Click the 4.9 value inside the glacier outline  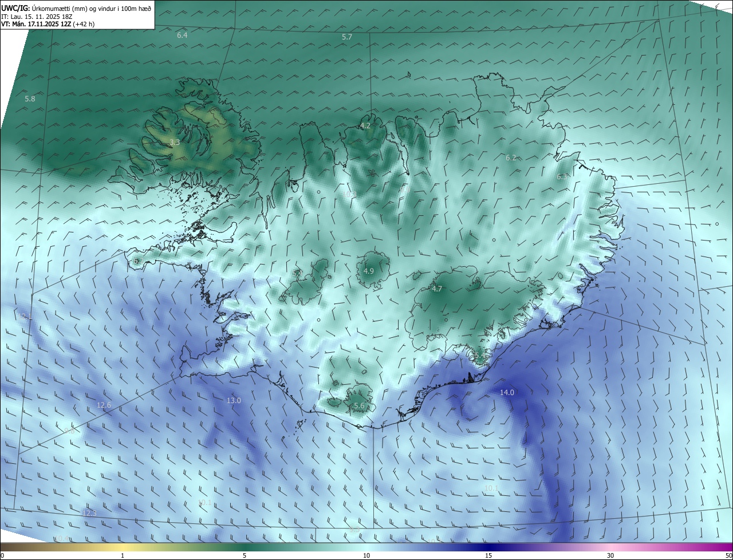click(x=369, y=271)
